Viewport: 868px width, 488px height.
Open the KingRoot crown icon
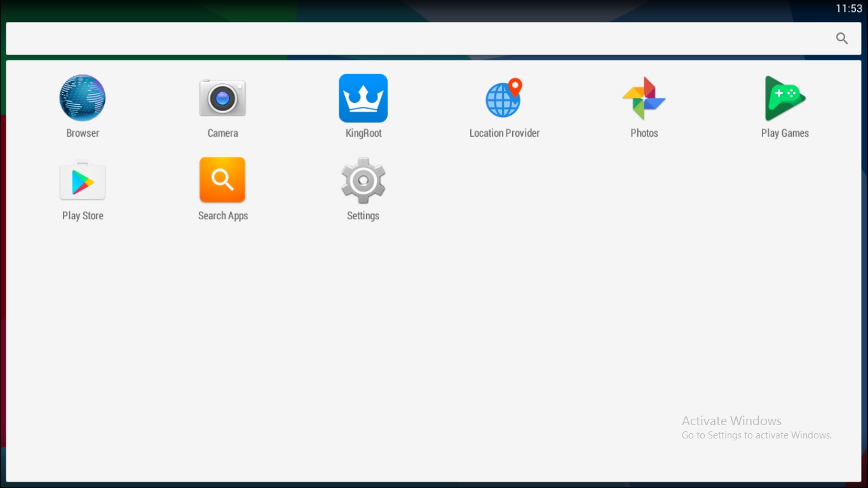point(363,98)
